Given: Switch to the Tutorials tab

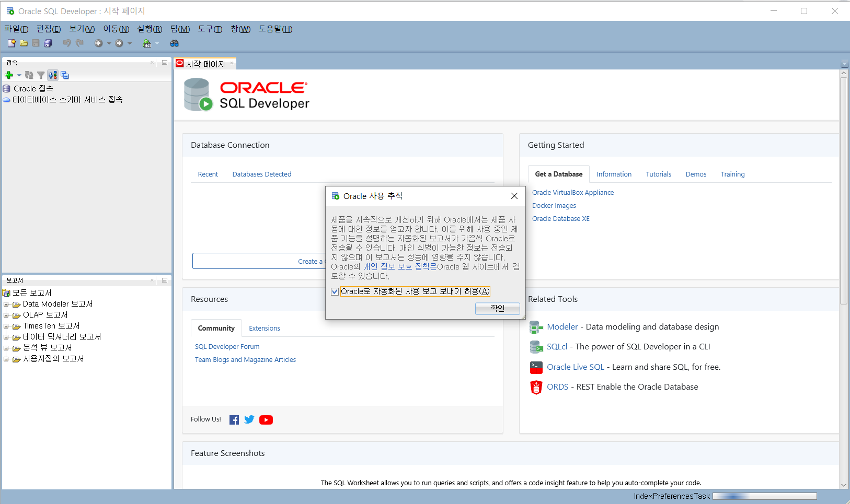Looking at the screenshot, I should tap(658, 174).
